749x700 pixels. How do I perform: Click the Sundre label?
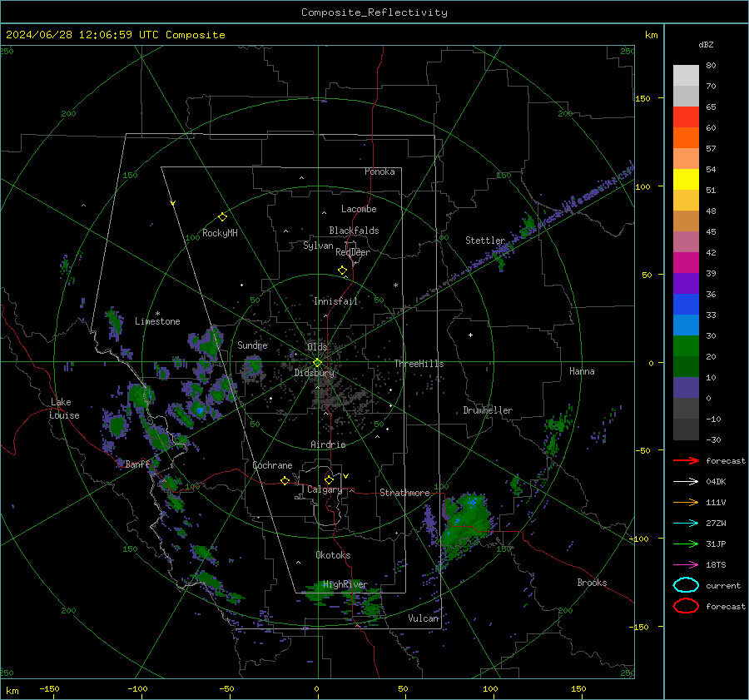(252, 345)
